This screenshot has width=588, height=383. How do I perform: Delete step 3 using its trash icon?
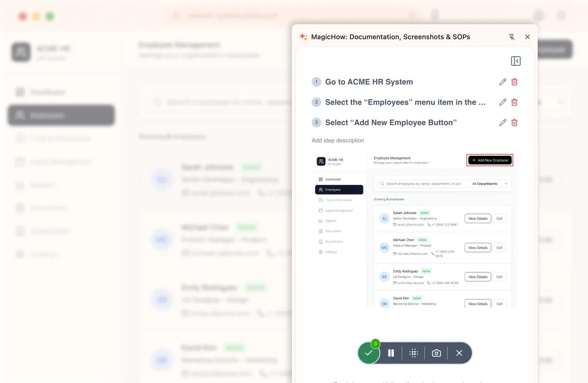[514, 123]
